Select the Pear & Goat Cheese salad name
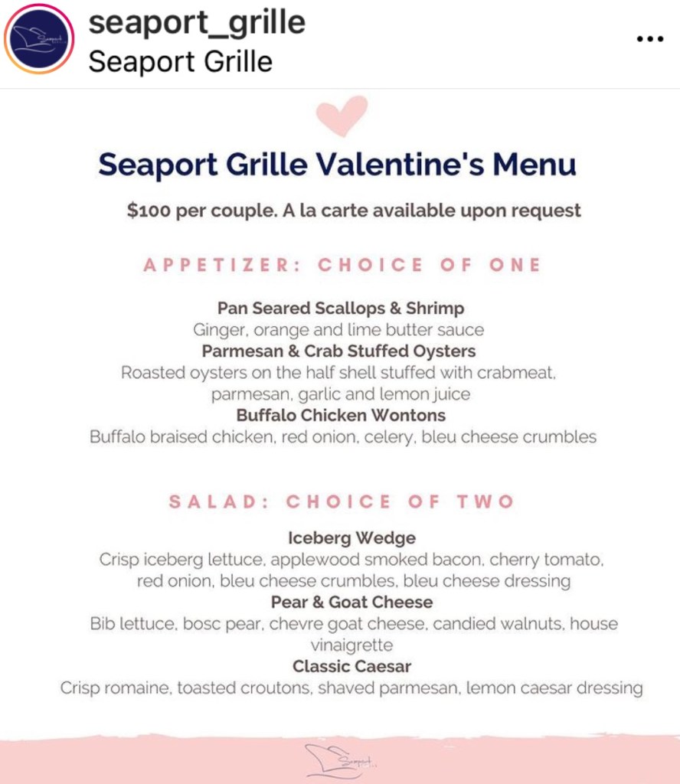Image resolution: width=680 pixels, height=784 pixels. [351, 602]
